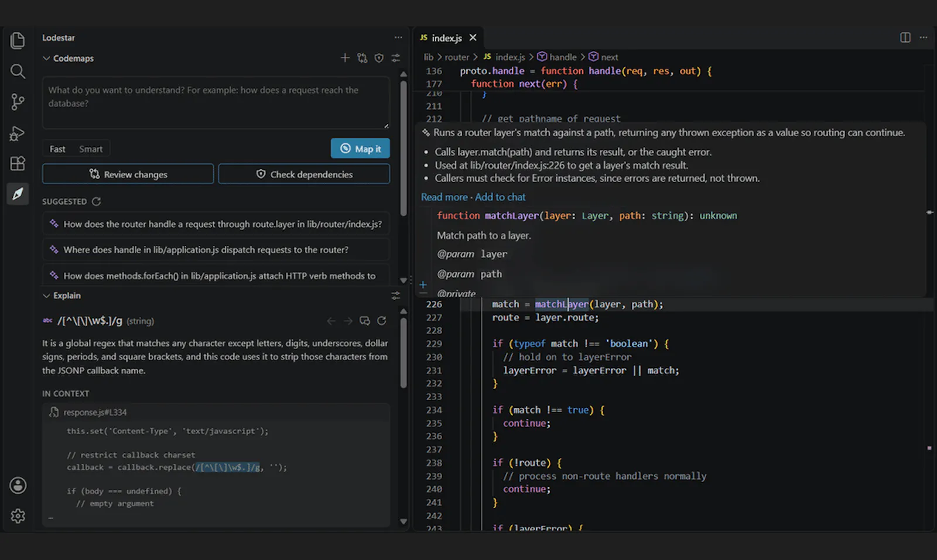
Task: Click review changes icon in Codemaps header
Action: 363,58
